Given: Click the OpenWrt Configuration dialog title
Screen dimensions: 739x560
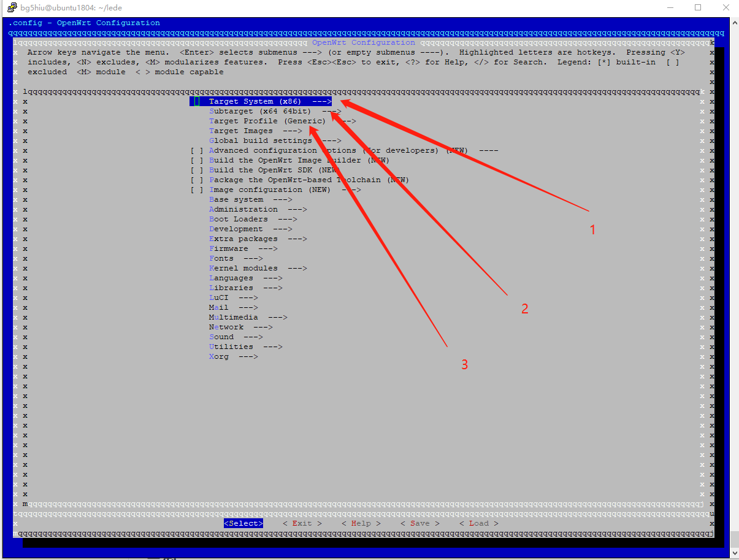Looking at the screenshot, I should tap(364, 43).
